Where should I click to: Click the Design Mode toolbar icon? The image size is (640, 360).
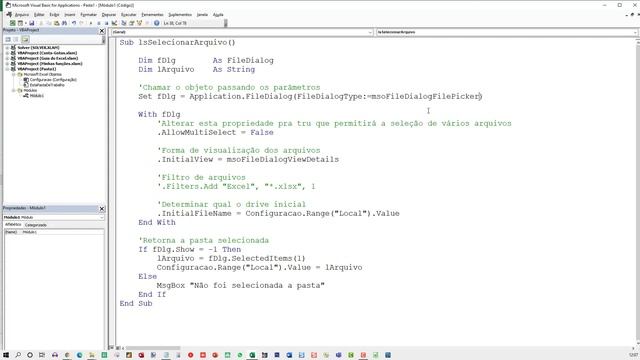coord(114,23)
